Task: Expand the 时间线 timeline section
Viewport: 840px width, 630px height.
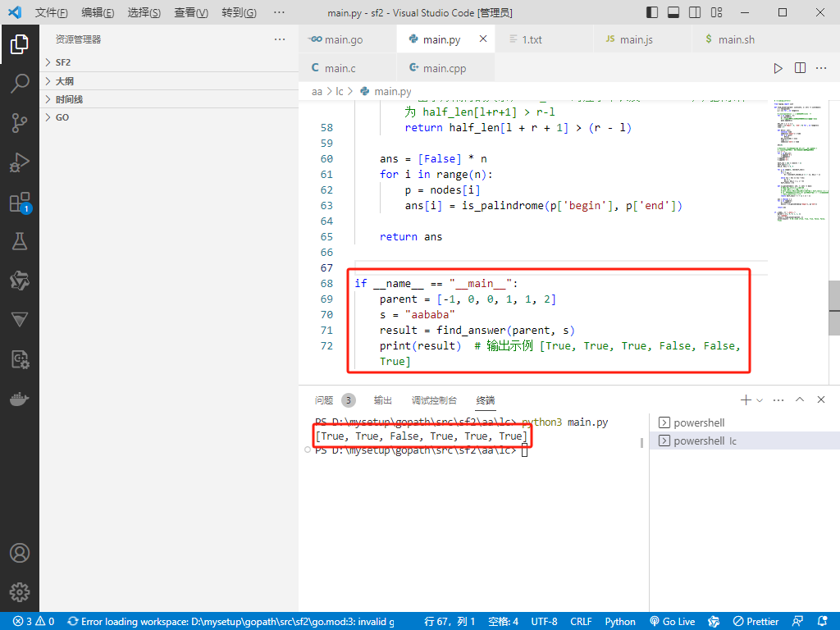Action: click(169, 99)
